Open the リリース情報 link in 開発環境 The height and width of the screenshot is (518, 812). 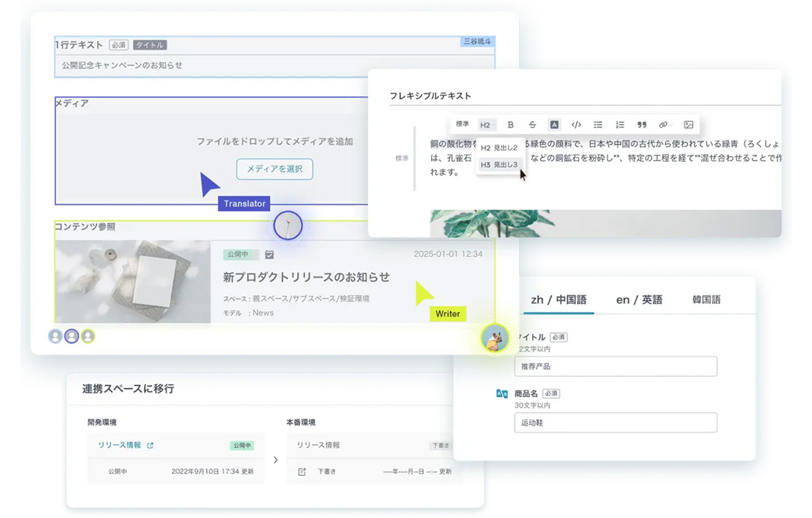point(119,446)
